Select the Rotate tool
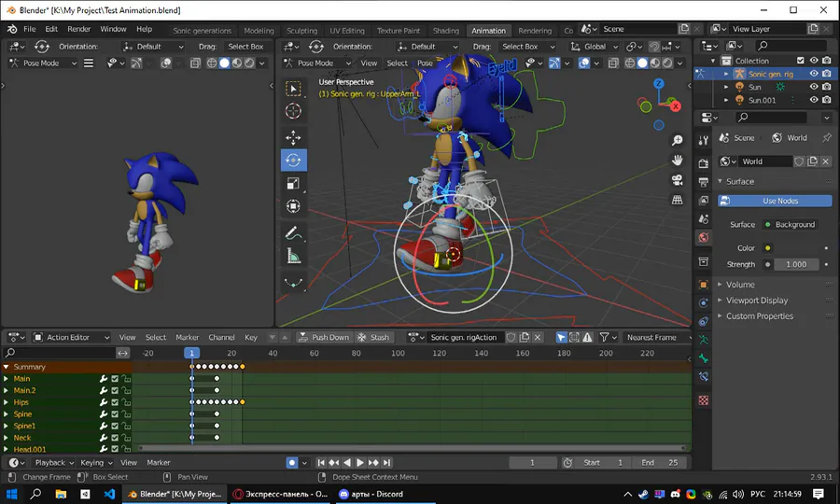 pos(294,161)
